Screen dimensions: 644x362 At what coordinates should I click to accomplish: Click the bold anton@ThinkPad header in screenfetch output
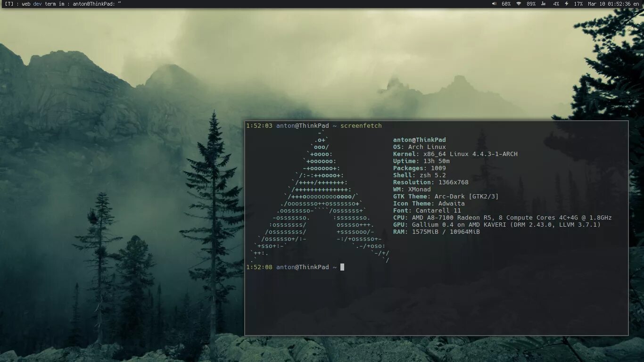[419, 140]
